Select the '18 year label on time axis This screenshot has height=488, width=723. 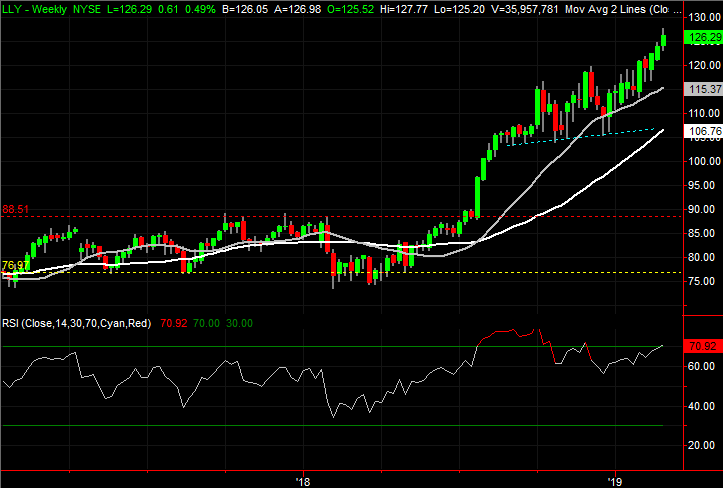[x=303, y=482]
